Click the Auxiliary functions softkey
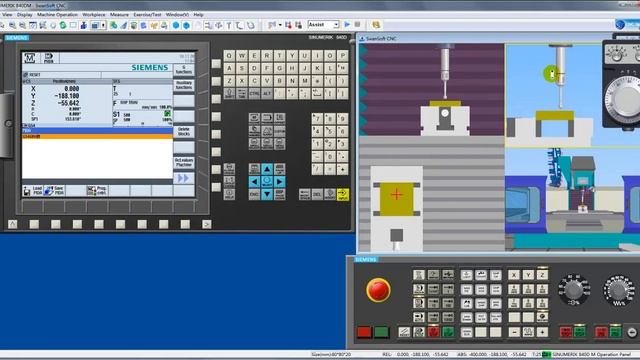The width and height of the screenshot is (640, 360). [x=184, y=85]
